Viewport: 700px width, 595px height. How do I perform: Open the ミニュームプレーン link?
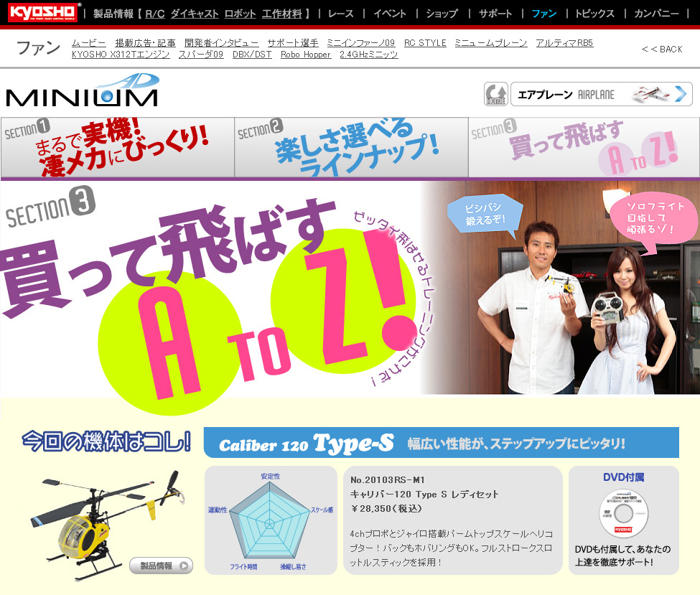pyautogui.click(x=490, y=43)
